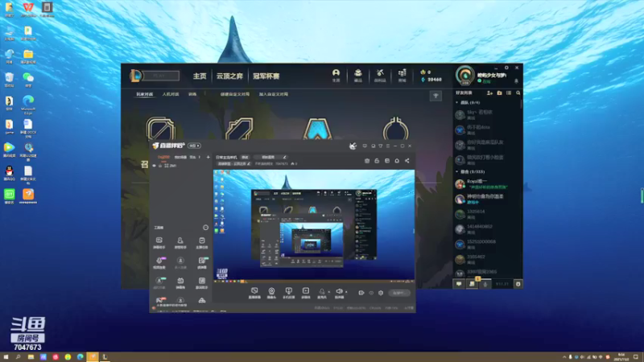This screenshot has width=644, height=362.
Task: Click the add friend icon in friends panel
Action: (x=489, y=93)
